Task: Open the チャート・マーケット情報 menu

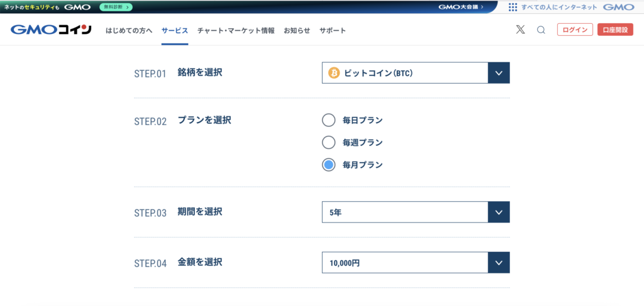Action: 236,30
